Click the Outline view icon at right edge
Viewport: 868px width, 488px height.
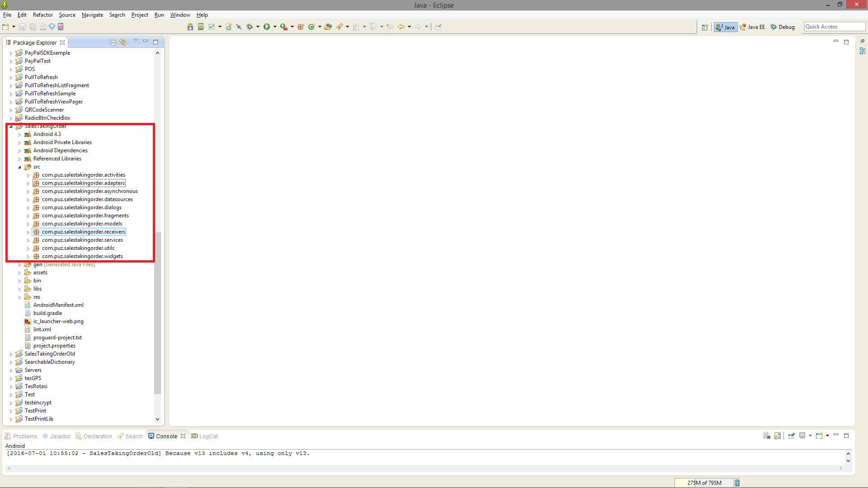863,51
